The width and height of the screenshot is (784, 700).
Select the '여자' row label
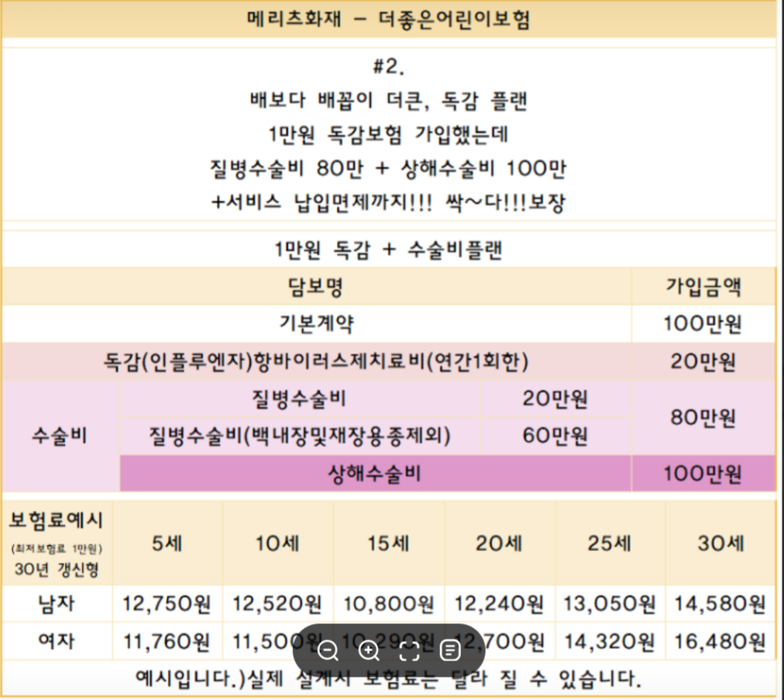(x=57, y=641)
